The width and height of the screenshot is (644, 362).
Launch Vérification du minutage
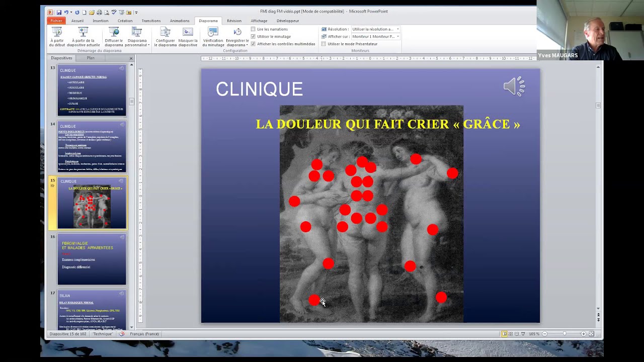(x=213, y=37)
